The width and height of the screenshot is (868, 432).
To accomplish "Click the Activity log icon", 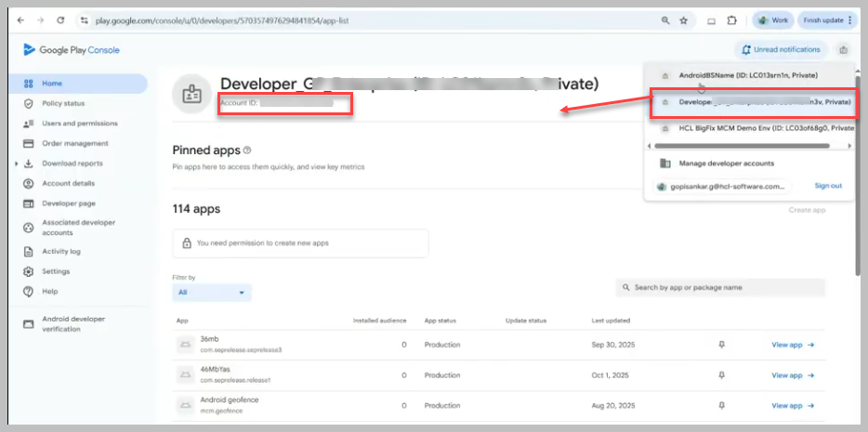I will pyautogui.click(x=28, y=252).
